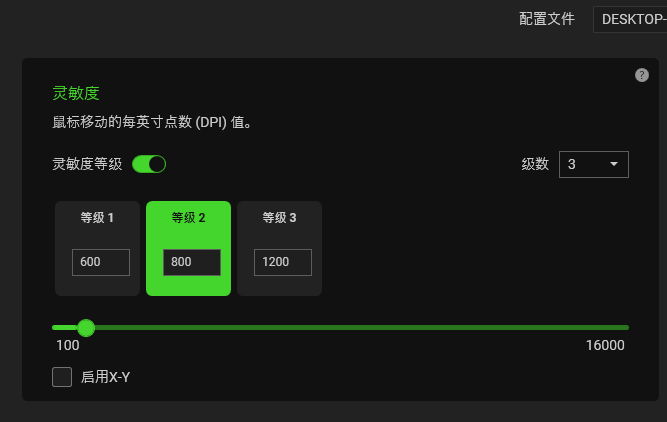Image resolution: width=667 pixels, height=422 pixels.
Task: Enable the 启用X-Y checkbox
Action: point(62,377)
